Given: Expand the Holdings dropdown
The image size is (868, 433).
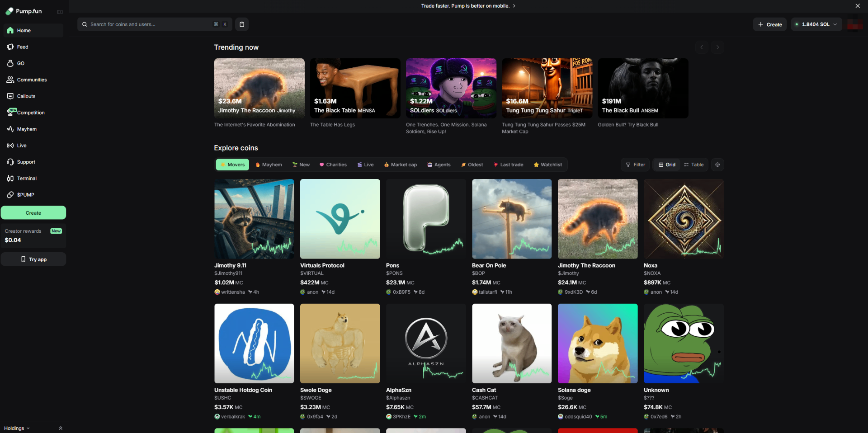Looking at the screenshot, I should tap(17, 428).
